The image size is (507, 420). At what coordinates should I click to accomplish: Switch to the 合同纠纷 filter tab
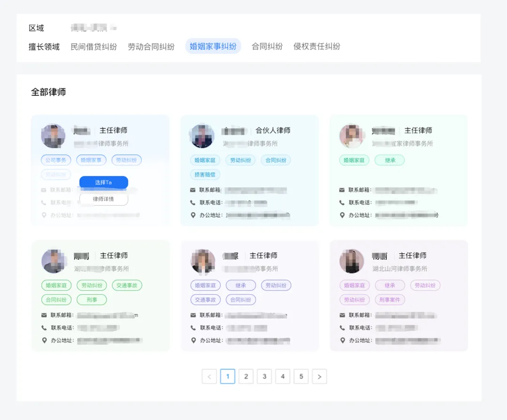(x=267, y=47)
